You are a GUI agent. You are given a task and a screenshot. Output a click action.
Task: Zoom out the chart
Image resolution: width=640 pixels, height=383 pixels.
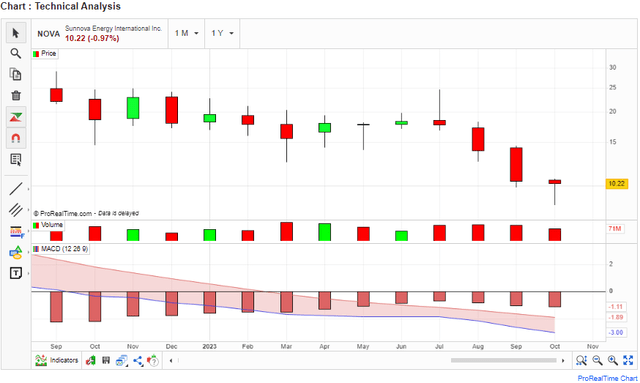point(597,360)
